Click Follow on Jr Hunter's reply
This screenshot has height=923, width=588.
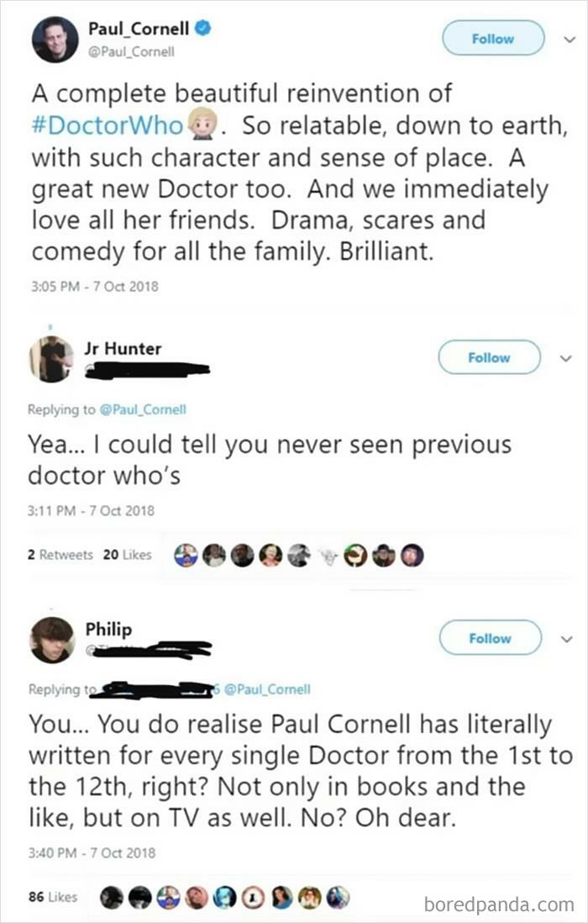coord(489,356)
